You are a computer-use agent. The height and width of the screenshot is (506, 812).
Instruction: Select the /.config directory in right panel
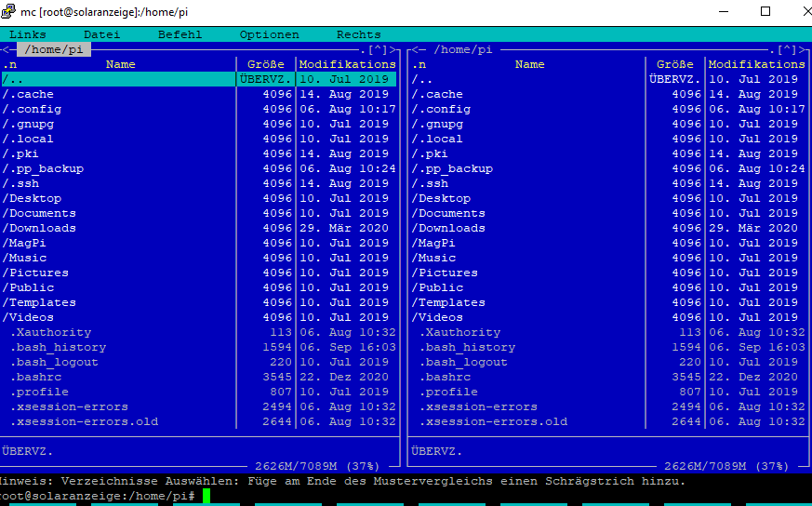440,109
